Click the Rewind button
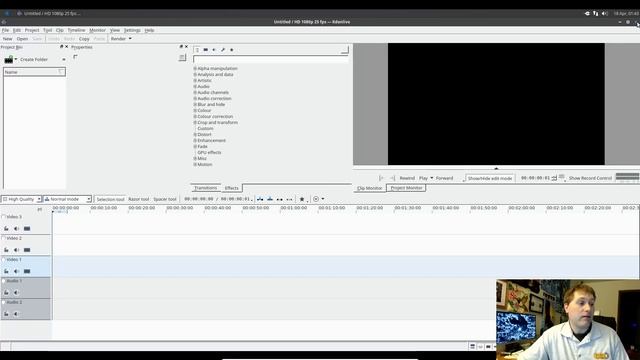Image resolution: width=640 pixels, height=360 pixels. (407, 178)
